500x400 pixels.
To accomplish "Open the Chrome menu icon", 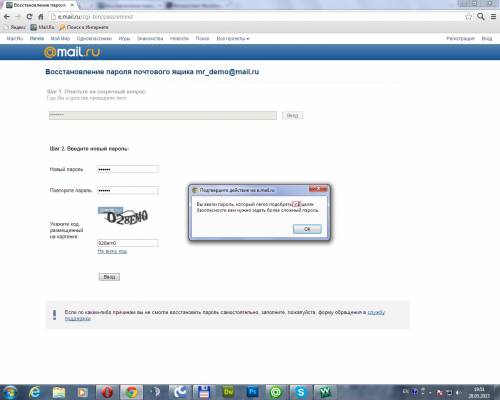I will coord(493,17).
